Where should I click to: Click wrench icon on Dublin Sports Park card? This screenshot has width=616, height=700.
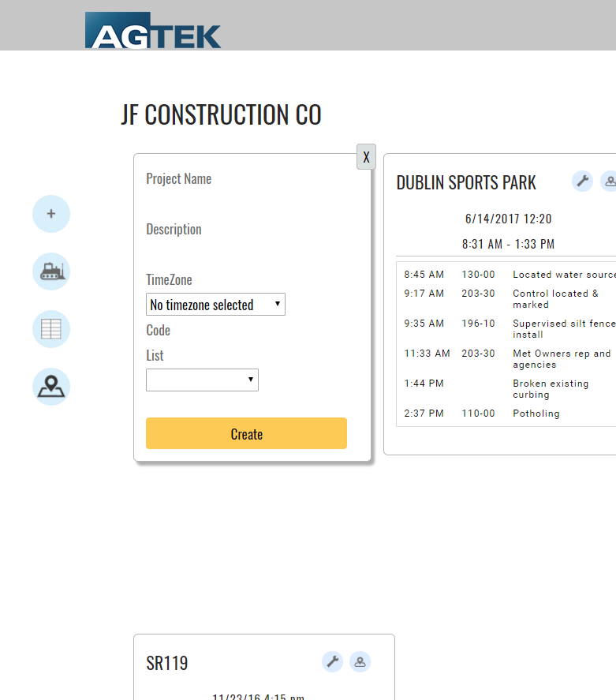click(582, 182)
